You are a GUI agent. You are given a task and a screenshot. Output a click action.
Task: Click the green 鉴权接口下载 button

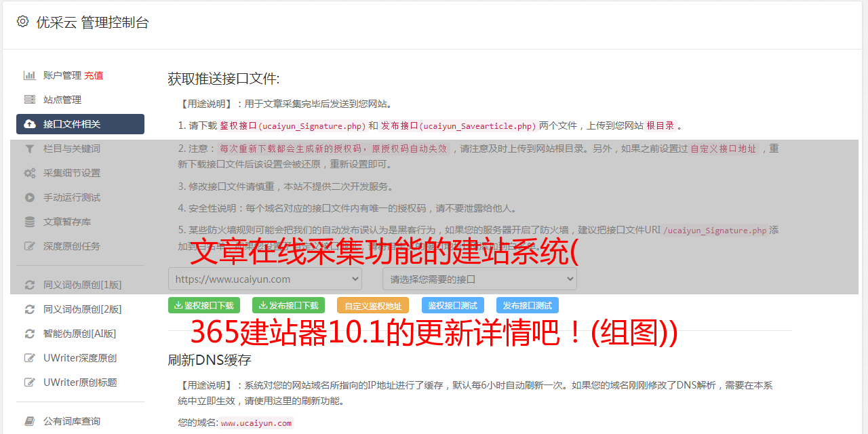pyautogui.click(x=204, y=305)
